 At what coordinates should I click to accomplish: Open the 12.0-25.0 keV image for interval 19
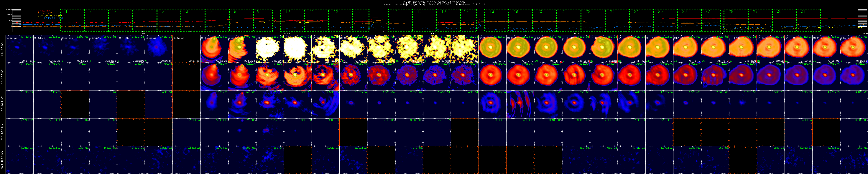[520, 104]
